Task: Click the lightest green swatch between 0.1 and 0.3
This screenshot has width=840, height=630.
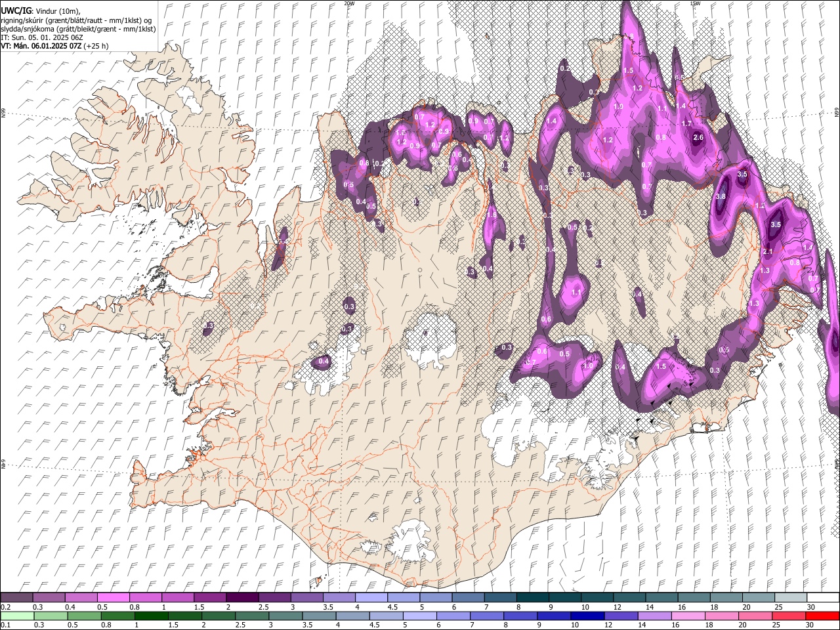Action: tap(17, 616)
